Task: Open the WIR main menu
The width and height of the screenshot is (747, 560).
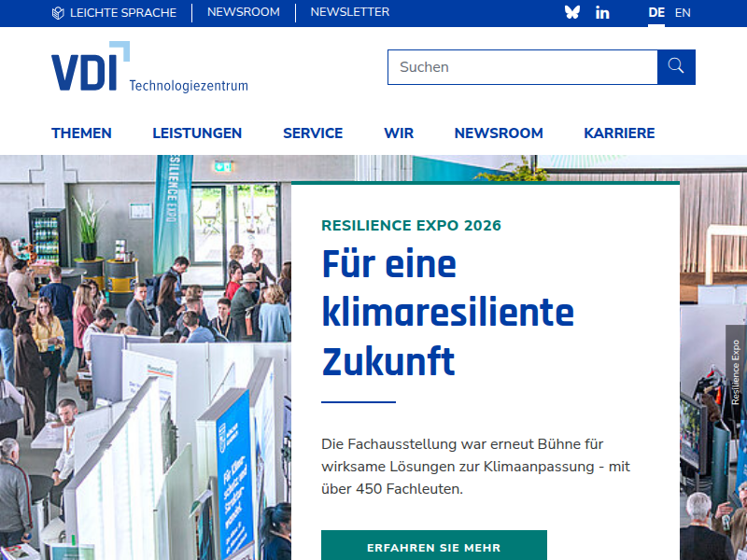Action: tap(399, 133)
